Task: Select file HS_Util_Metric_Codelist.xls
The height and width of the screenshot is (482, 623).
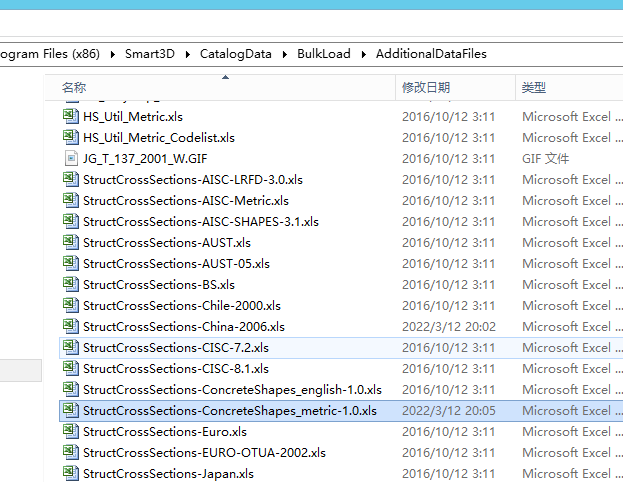Action: (x=159, y=138)
